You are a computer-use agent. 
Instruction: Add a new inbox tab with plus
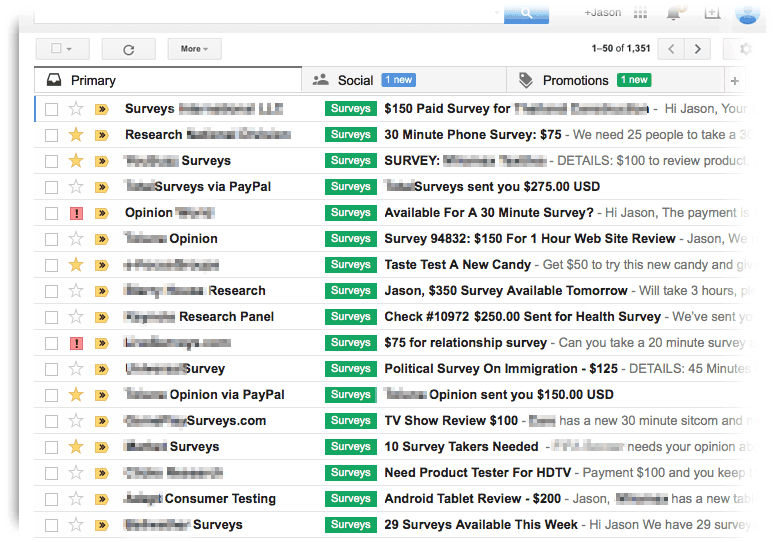coord(735,81)
